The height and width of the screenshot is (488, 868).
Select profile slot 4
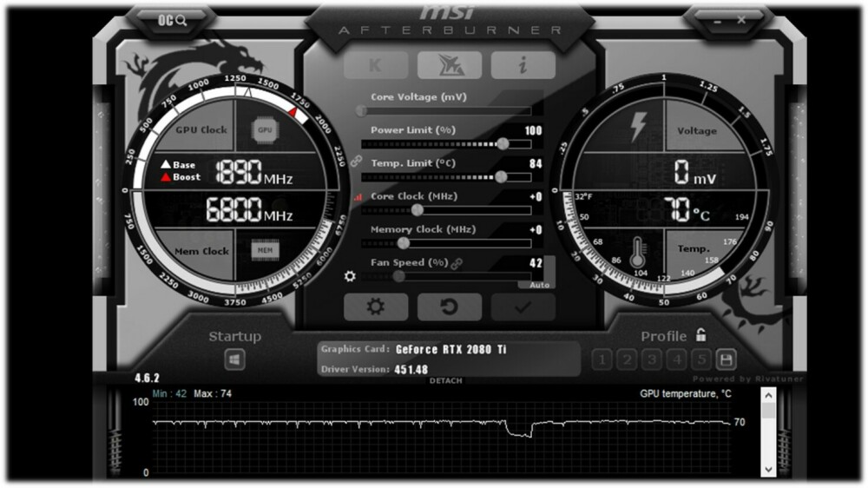676,360
